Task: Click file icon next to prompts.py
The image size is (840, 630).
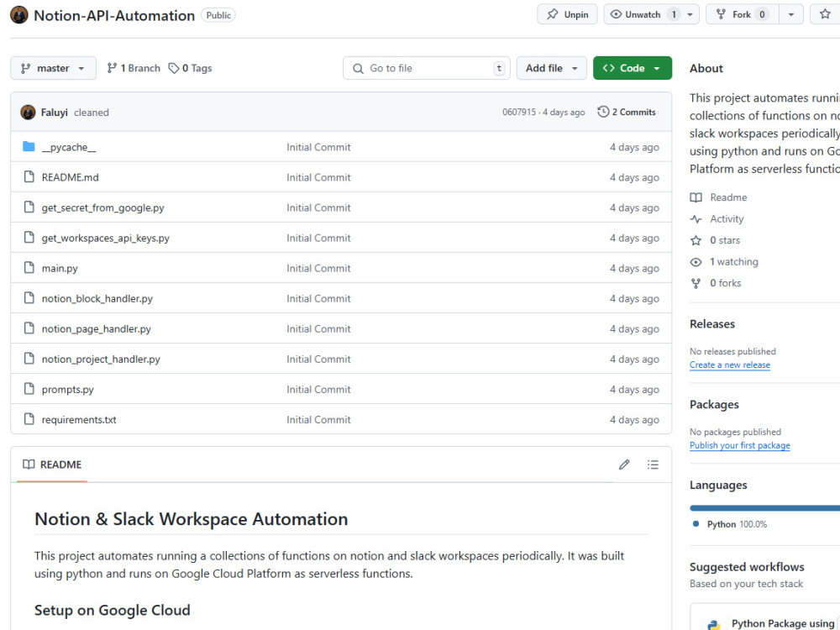Action: tap(29, 388)
